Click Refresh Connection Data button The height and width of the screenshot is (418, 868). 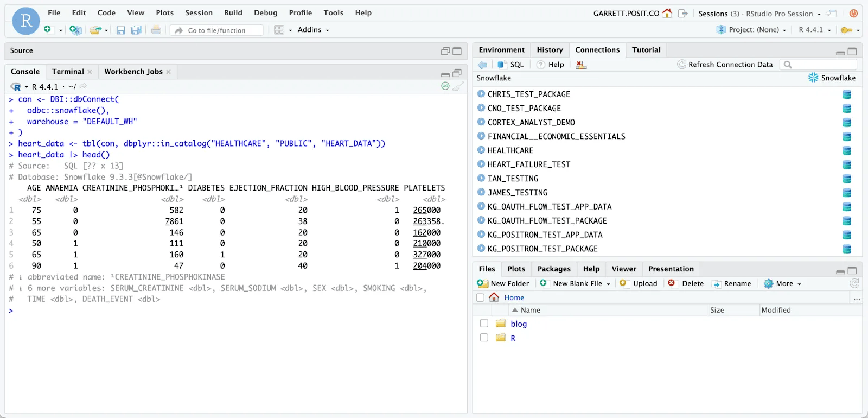pos(725,65)
